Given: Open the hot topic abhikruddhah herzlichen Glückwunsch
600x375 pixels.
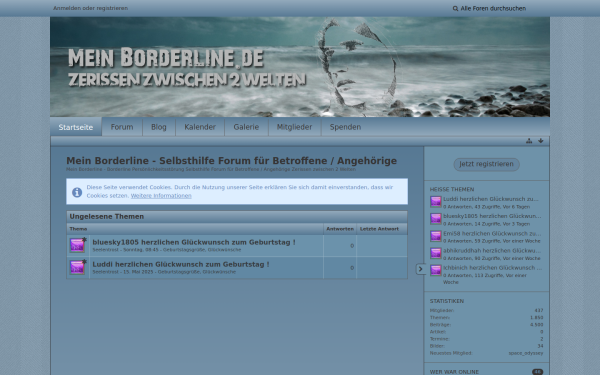Looking at the screenshot, I should click(x=492, y=251).
